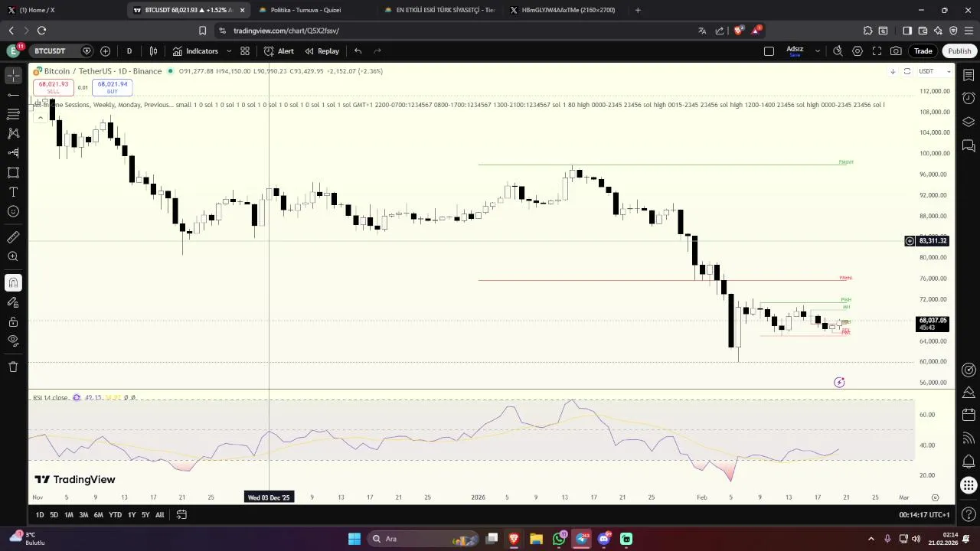Open the Indicators dialog

tap(195, 51)
